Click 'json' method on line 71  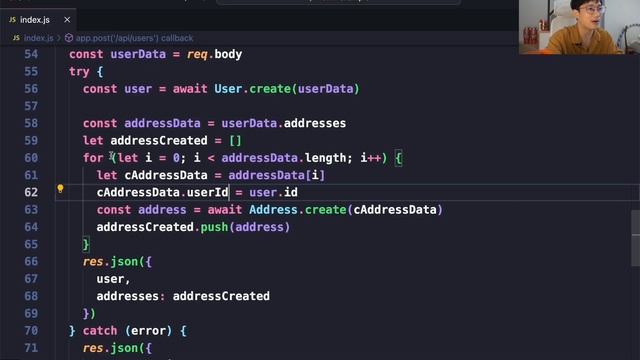tap(124, 348)
